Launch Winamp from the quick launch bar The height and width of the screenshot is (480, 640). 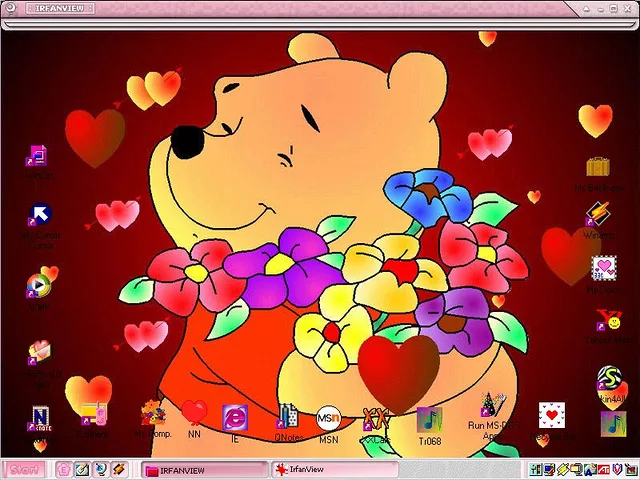point(119,470)
